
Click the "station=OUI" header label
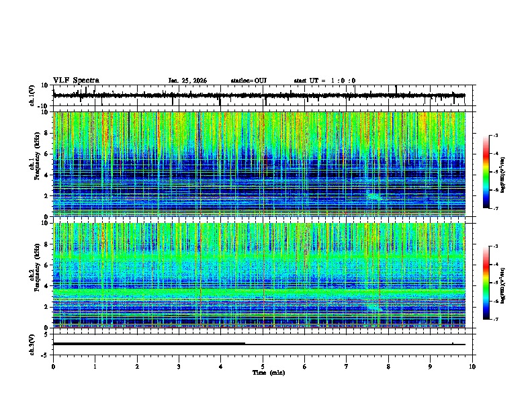(249, 81)
